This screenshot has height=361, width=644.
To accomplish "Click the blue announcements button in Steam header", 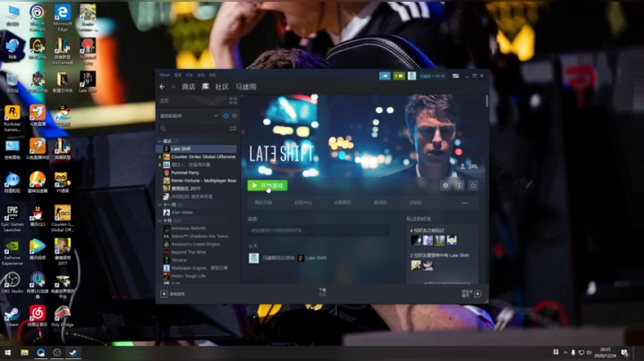I will coord(385,76).
